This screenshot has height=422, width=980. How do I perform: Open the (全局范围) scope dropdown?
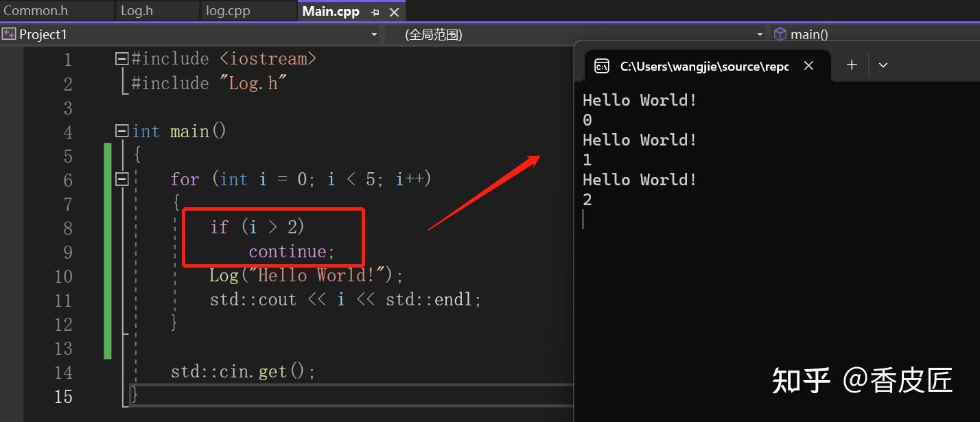759,34
